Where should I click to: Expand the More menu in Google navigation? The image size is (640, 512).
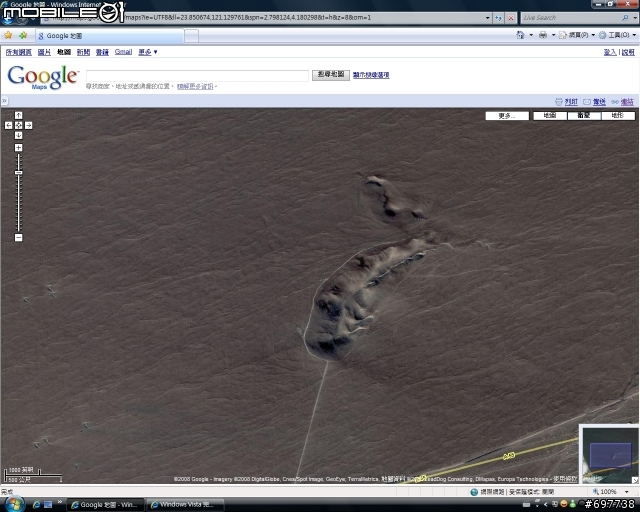coord(148,52)
